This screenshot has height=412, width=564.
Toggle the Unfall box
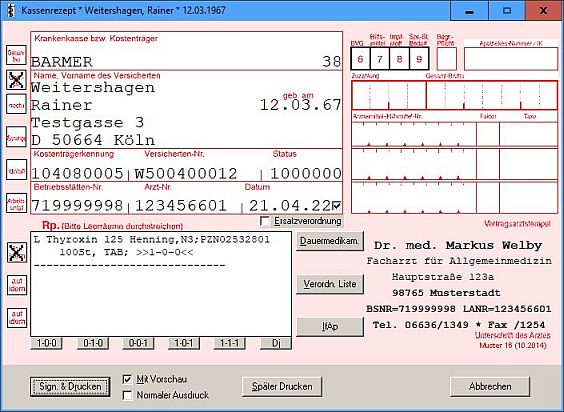pyautogui.click(x=16, y=170)
